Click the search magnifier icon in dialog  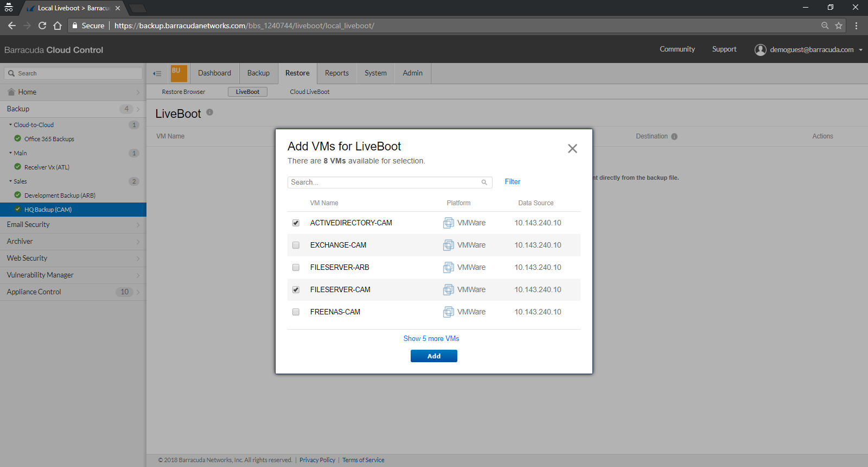[484, 182]
